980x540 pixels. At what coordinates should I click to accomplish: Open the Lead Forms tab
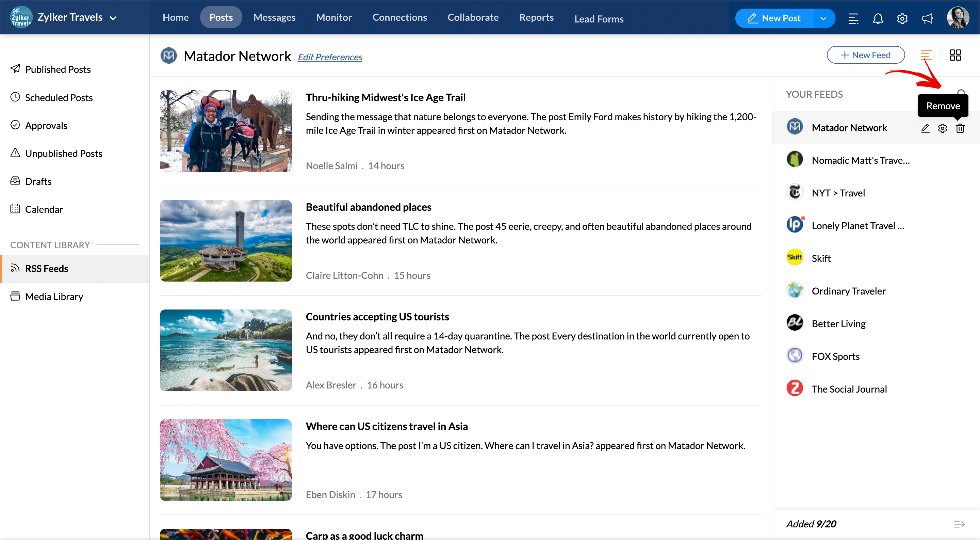[599, 19]
